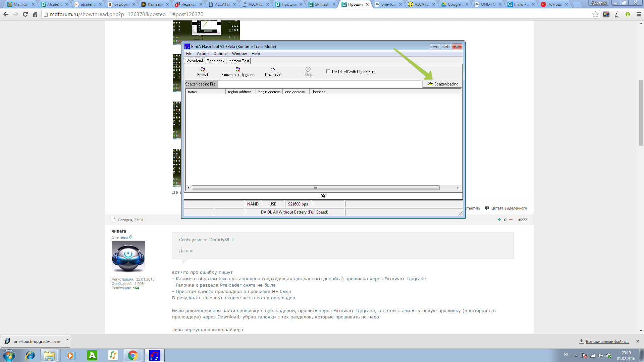Open Chrome hamburger menu icon
The width and height of the screenshot is (644, 362).
click(639, 14)
